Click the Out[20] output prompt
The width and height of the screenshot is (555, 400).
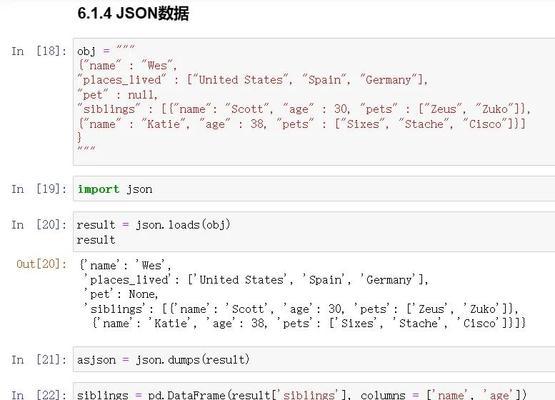click(x=41, y=264)
